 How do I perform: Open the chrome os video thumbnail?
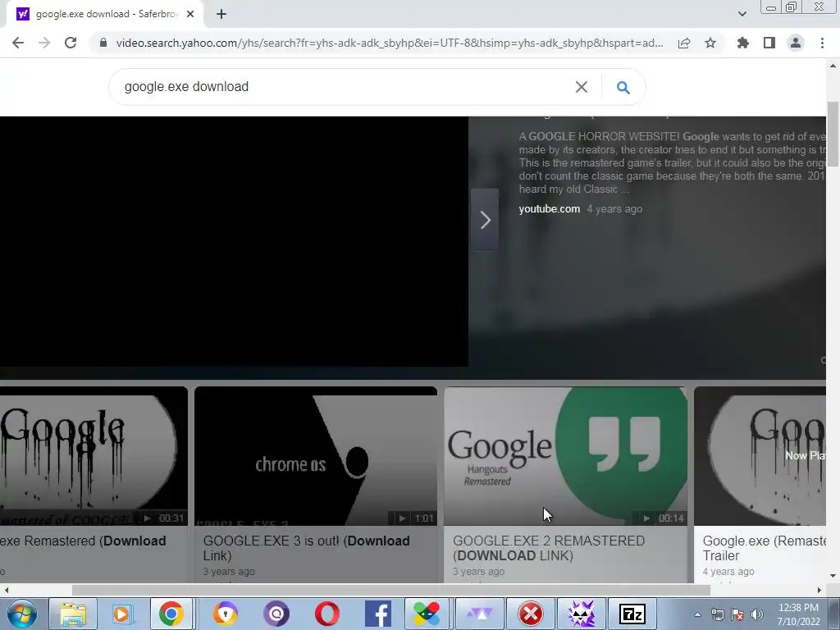point(316,456)
